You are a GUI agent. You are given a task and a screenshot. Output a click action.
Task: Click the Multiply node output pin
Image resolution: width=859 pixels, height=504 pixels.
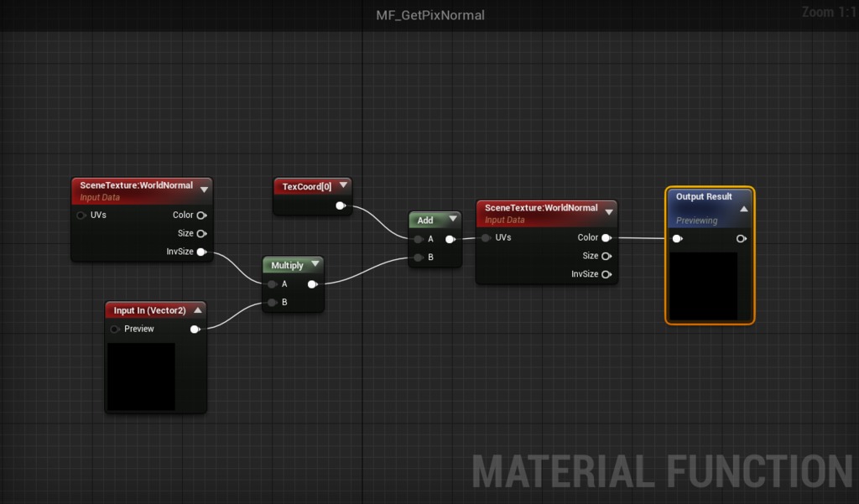pyautogui.click(x=312, y=283)
